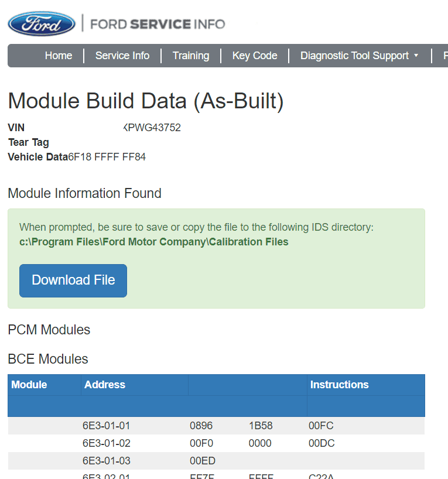Open the Training navigation item

click(191, 56)
